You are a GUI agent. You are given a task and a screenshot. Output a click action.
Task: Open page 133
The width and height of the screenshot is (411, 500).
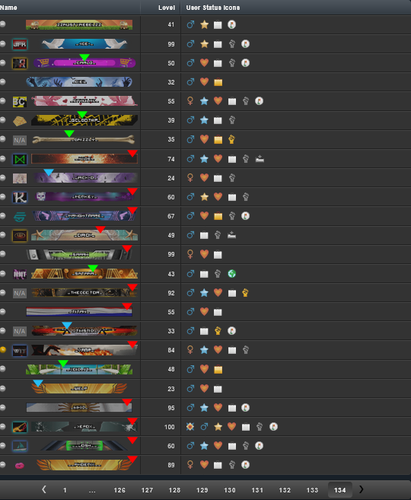pos(312,490)
